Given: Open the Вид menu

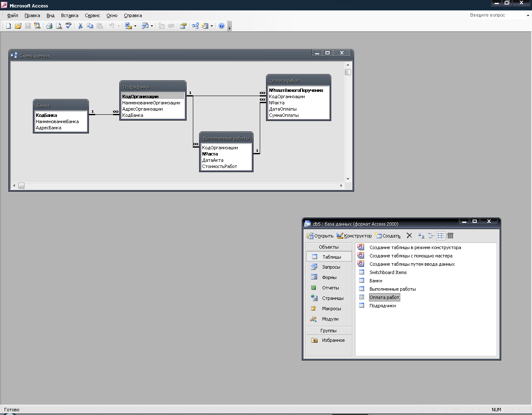Looking at the screenshot, I should pyautogui.click(x=50, y=15).
